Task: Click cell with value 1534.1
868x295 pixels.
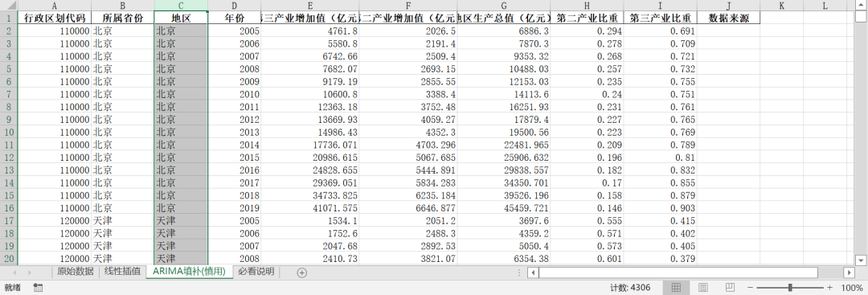Action: pos(310,220)
